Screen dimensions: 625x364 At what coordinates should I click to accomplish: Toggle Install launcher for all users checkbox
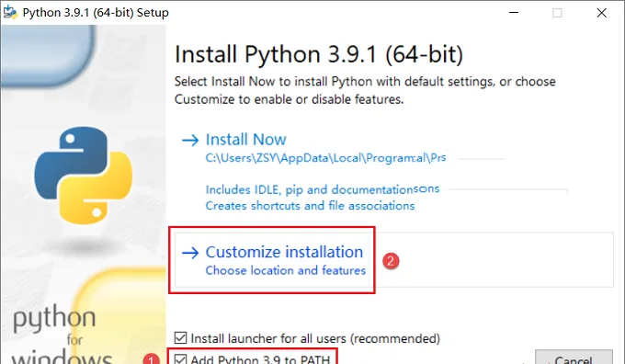click(x=180, y=337)
